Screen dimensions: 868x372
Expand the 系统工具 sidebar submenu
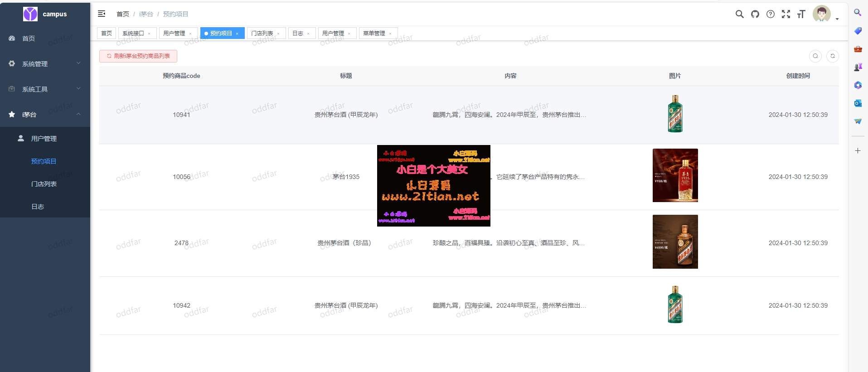[x=45, y=89]
